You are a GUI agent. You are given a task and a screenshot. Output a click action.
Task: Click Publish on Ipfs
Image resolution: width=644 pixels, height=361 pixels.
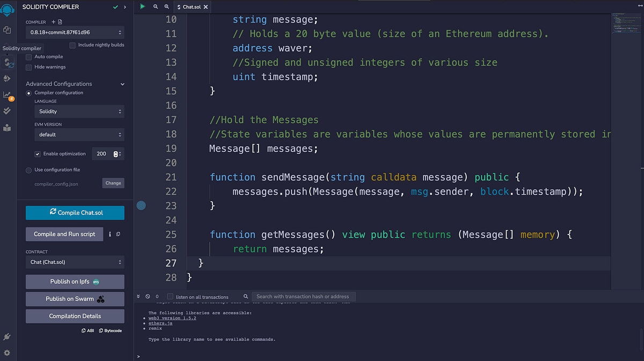tap(75, 282)
